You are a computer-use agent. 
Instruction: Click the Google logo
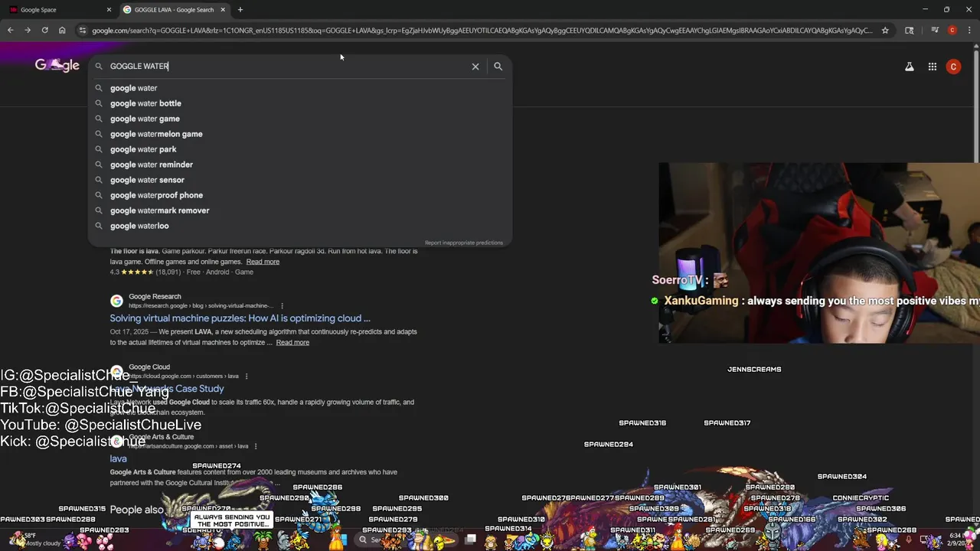[x=57, y=66]
